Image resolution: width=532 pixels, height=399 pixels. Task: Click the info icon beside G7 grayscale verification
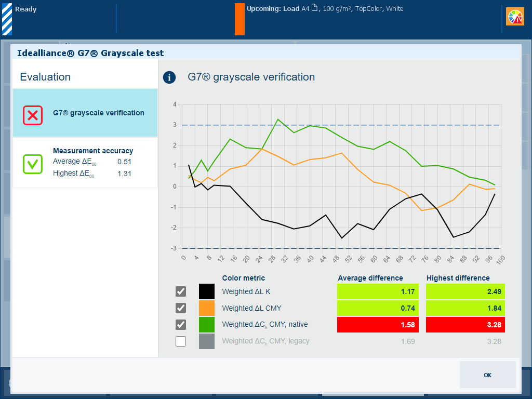click(169, 77)
